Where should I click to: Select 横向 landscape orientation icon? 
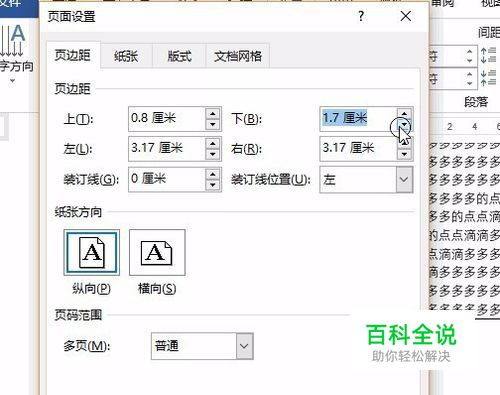(x=157, y=252)
